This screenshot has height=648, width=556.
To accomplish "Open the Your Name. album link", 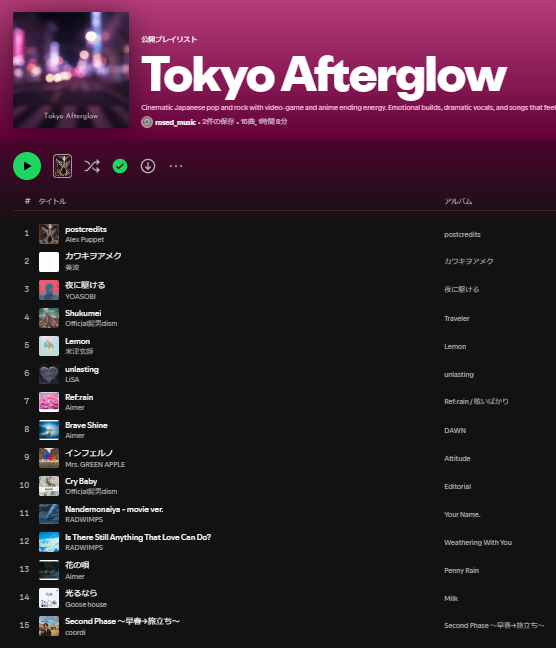I will pos(463,515).
